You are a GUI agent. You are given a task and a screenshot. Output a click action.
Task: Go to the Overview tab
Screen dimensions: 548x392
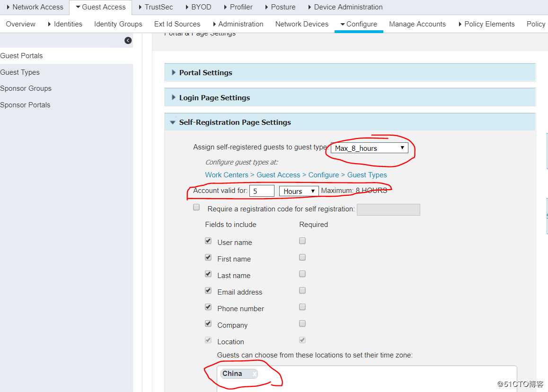(x=21, y=24)
